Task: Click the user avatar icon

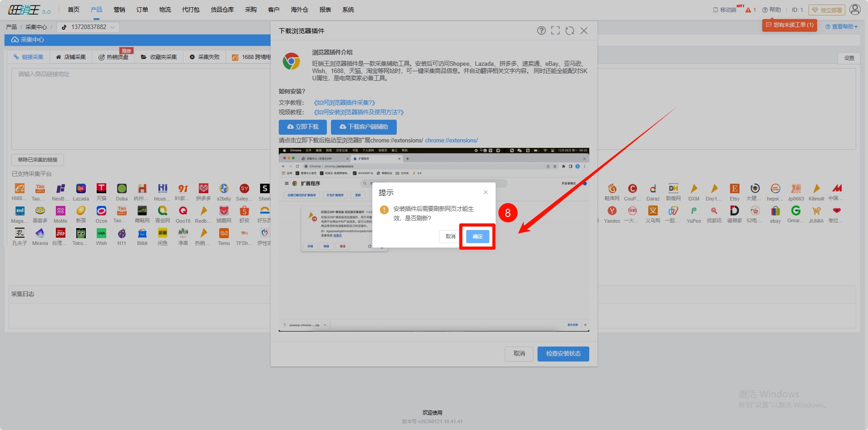Action: 855,10
